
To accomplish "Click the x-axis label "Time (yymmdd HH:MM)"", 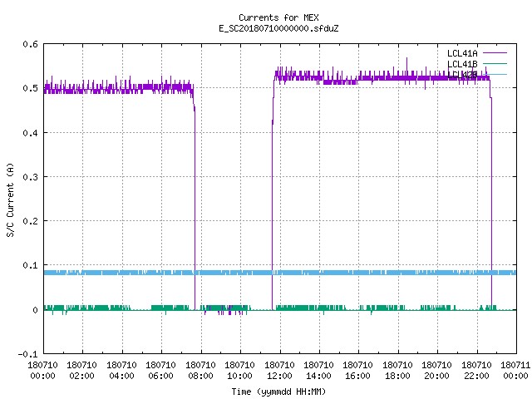I will click(x=278, y=392).
